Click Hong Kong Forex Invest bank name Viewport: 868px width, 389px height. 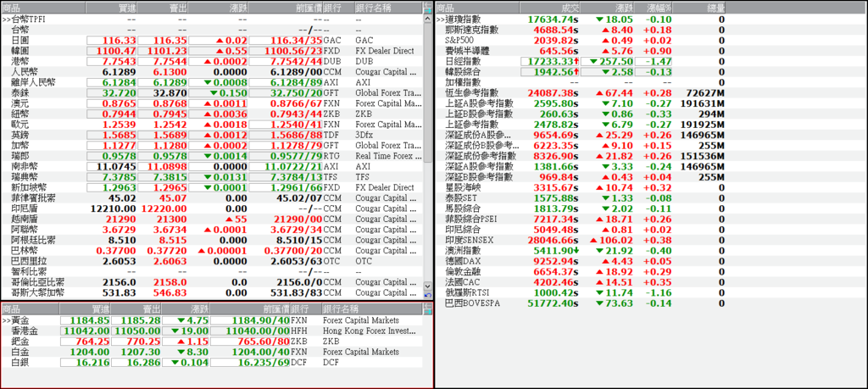369,331
